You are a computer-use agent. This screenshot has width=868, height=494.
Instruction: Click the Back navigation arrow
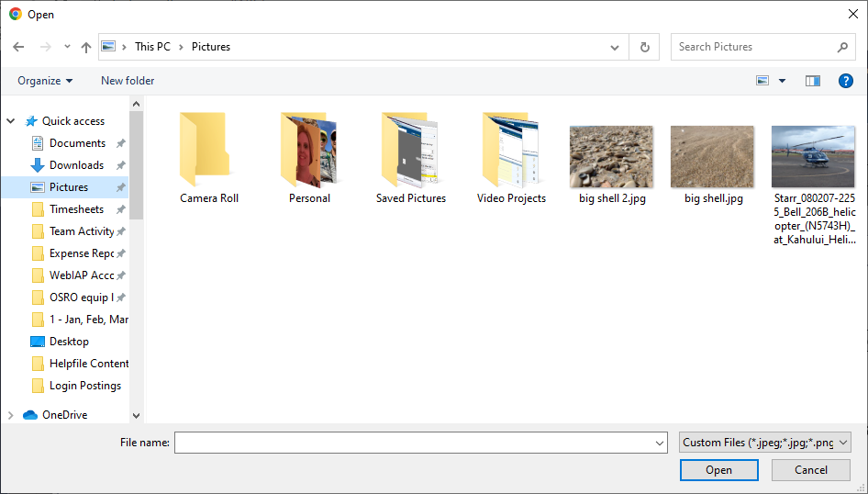[18, 47]
